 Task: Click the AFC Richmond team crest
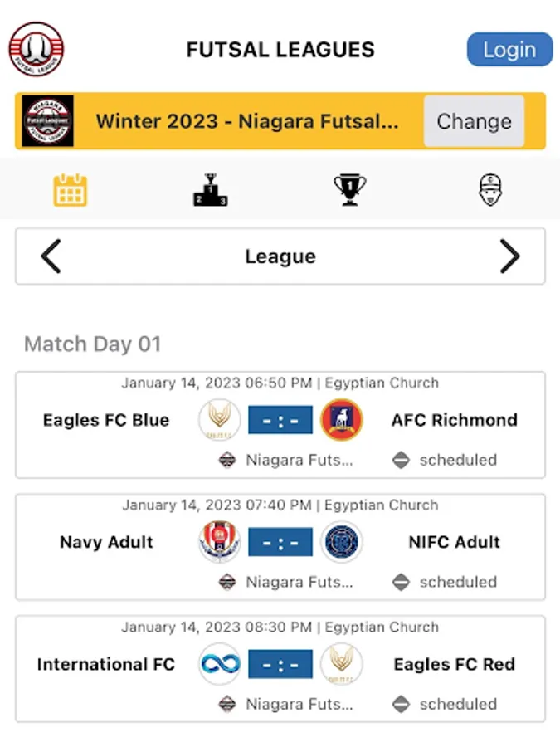pos(341,420)
